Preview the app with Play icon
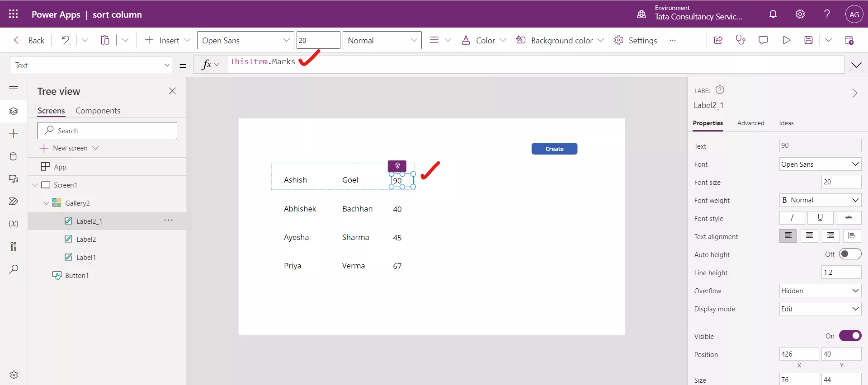Screen dimensions: 868x385 (x=786, y=40)
